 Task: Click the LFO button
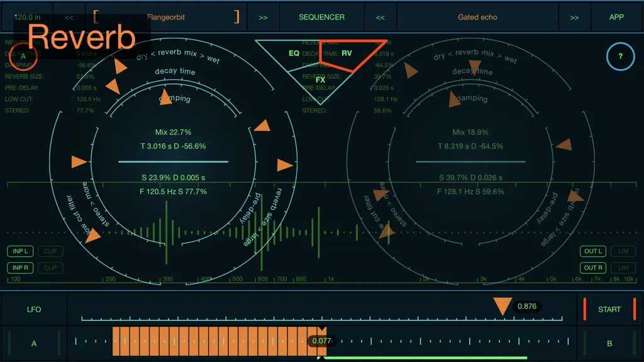(34, 309)
